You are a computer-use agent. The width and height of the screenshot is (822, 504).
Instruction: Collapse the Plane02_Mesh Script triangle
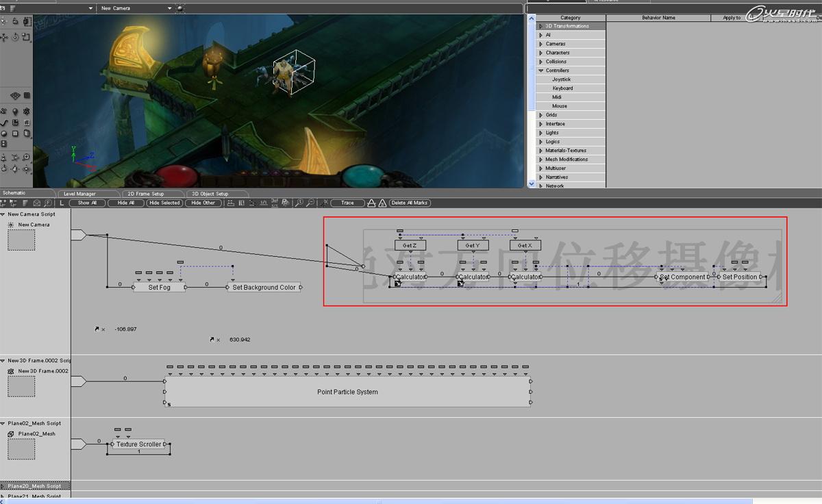[3, 423]
